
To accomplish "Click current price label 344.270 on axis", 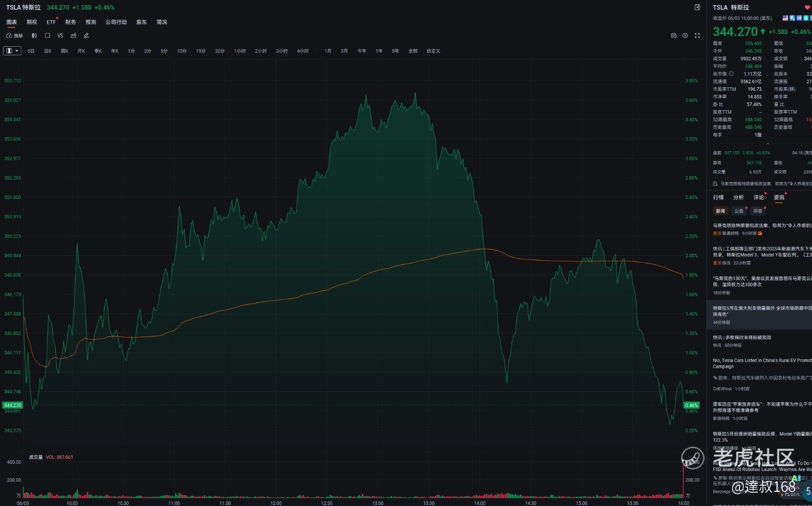I will click(13, 405).
